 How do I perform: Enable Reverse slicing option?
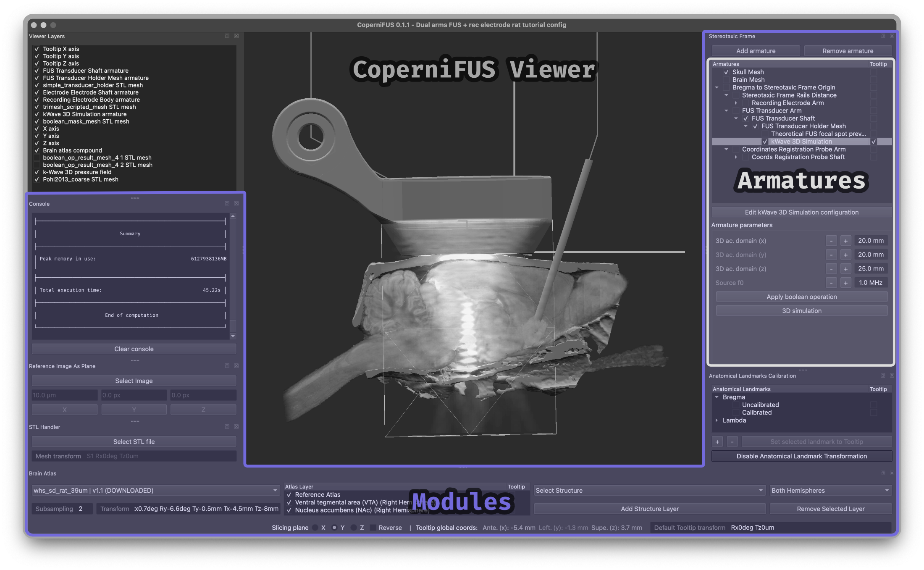(x=373, y=528)
